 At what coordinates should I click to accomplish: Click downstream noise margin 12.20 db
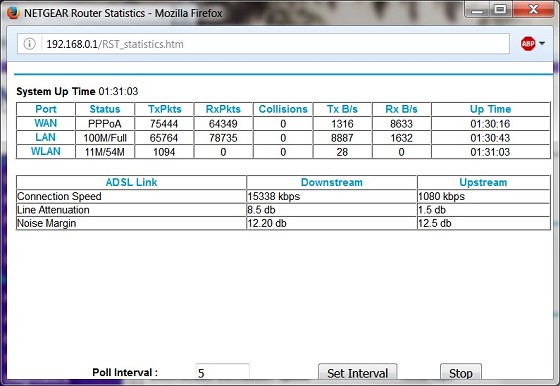(267, 224)
